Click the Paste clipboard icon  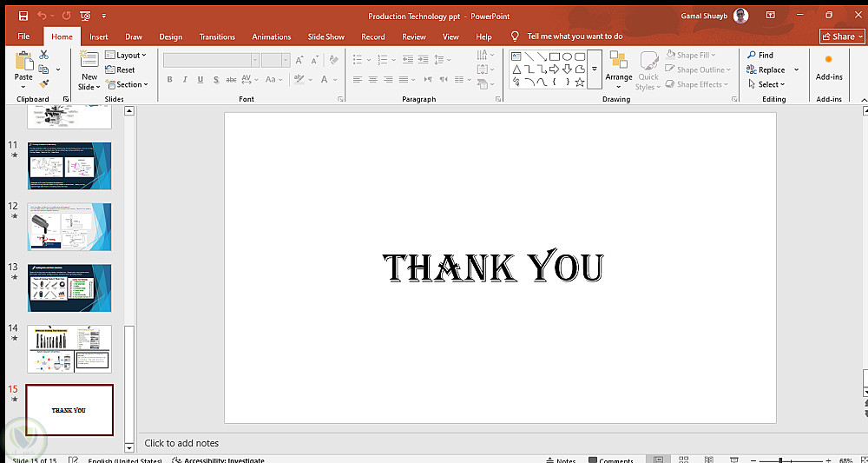coord(23,62)
